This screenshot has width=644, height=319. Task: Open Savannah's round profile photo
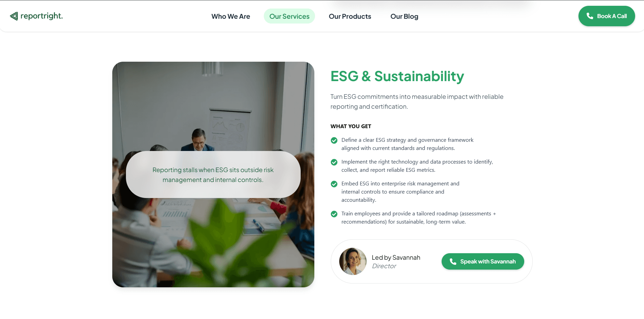pos(353,261)
